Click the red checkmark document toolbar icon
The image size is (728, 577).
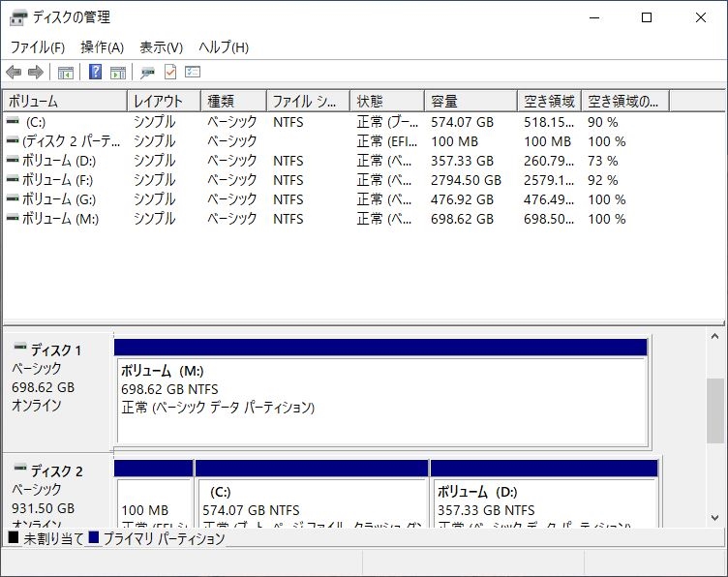170,72
